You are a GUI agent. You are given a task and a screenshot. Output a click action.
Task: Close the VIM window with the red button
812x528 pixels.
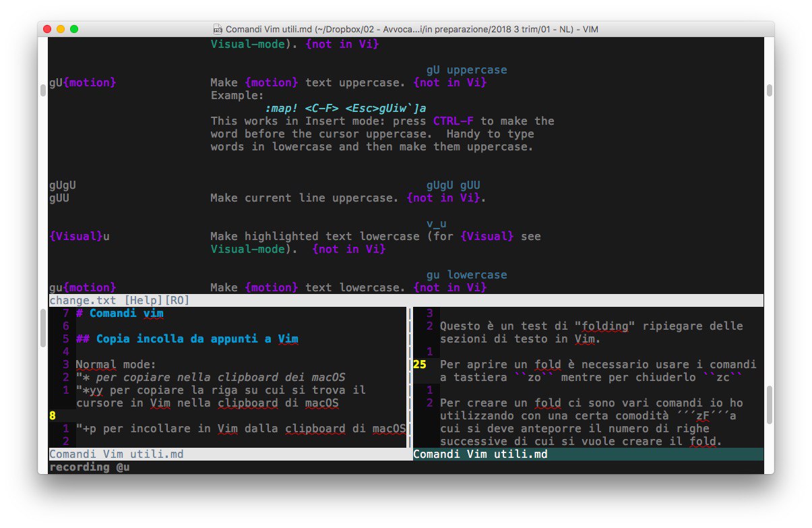(x=47, y=29)
